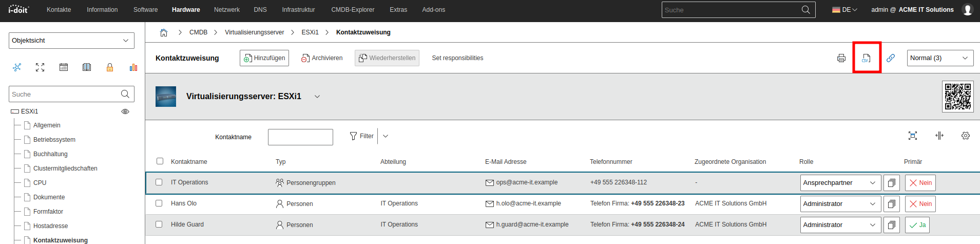This screenshot has width=980, height=244.
Task: Open the Infrastruktur menu
Action: pos(298,10)
